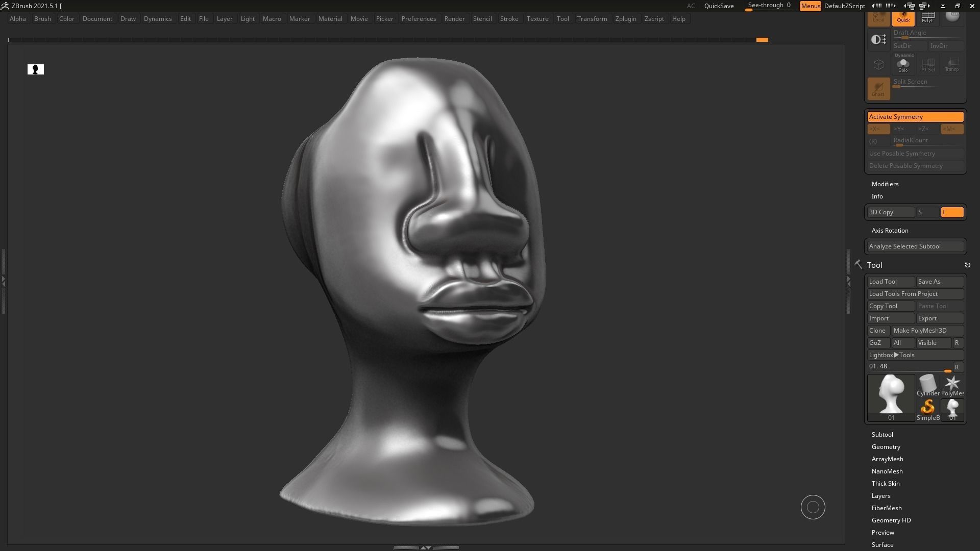980x551 pixels.
Task: Toggle X axis symmetry
Action: coord(878,129)
